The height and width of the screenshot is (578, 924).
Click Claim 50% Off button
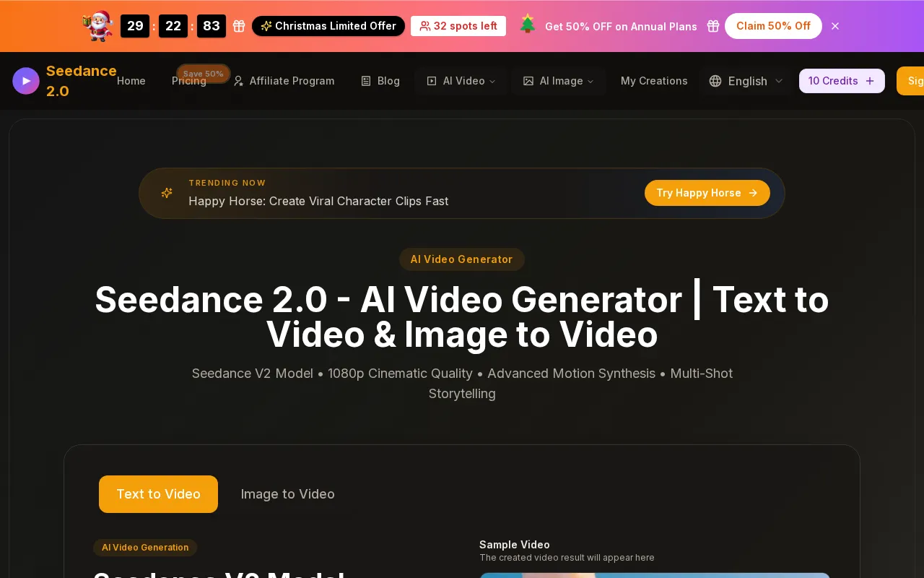773,26
